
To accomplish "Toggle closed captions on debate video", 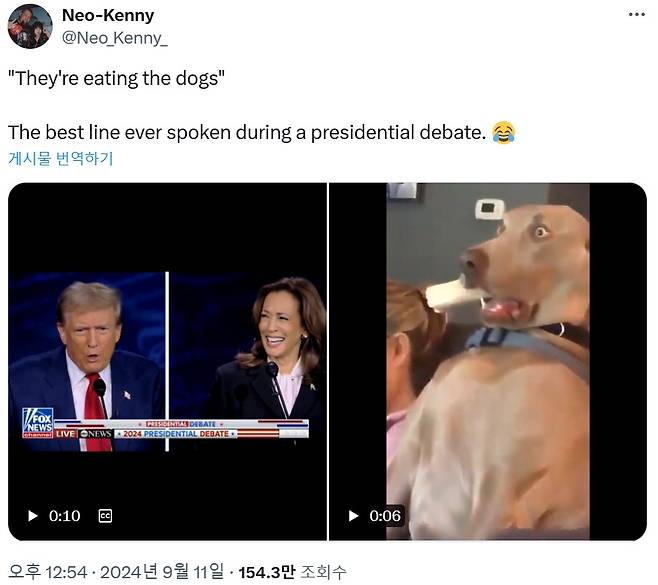I will point(105,516).
